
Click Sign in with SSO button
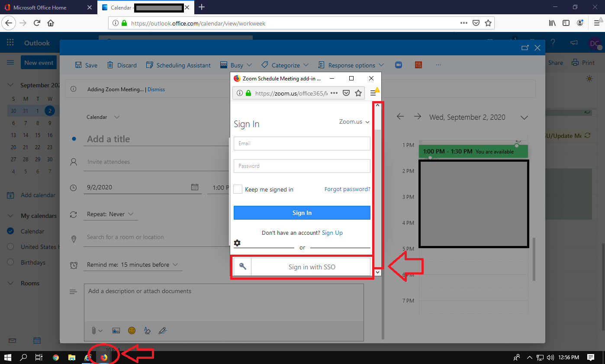pyautogui.click(x=302, y=267)
